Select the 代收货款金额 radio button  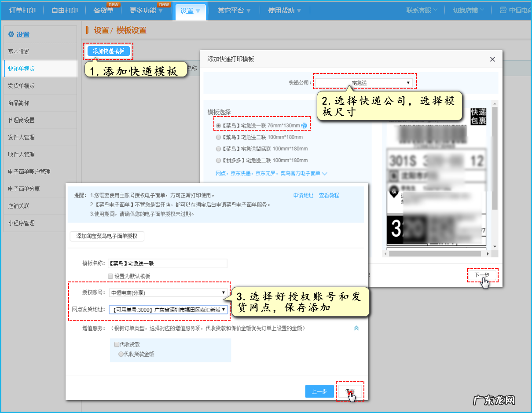point(121,353)
